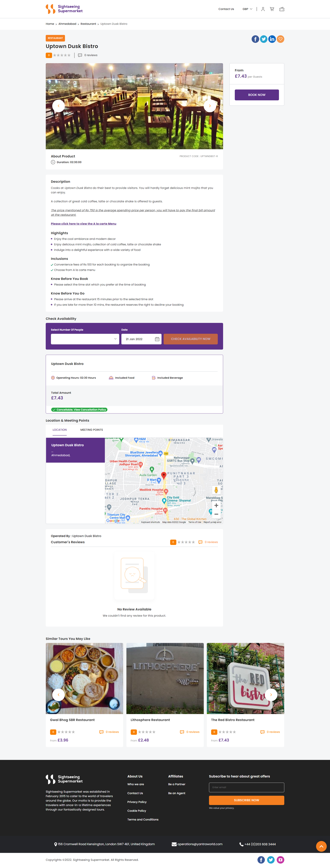Viewport: 330px width, 868px height.
Task: Click Gwal Bhog SBR Restaurant star rating
Action: click(x=66, y=732)
